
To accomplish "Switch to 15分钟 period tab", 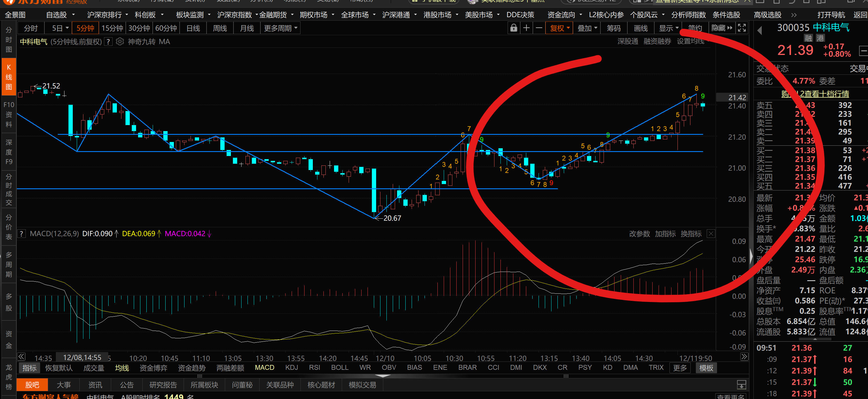I will 112,28.
